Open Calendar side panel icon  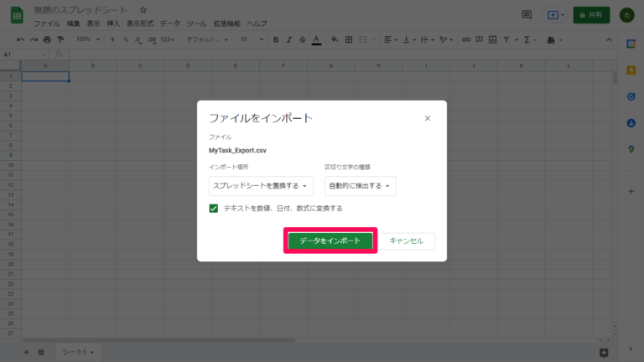631,44
